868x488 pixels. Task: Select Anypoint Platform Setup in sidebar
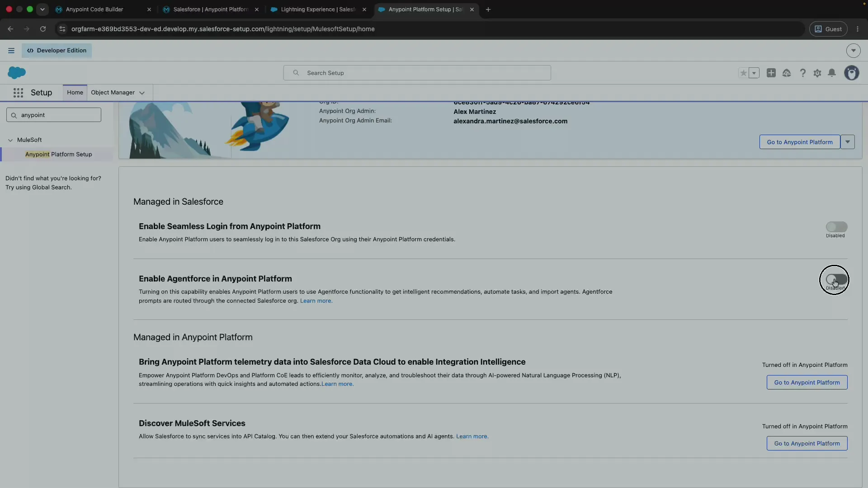pyautogui.click(x=58, y=155)
